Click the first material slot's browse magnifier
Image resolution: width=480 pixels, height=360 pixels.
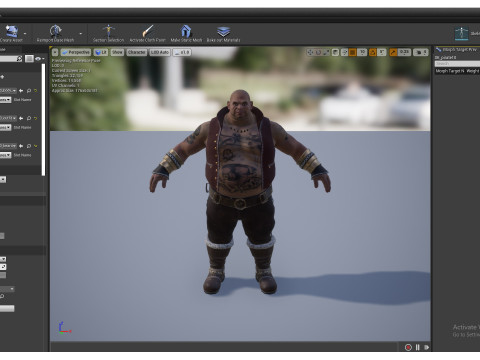29,91
